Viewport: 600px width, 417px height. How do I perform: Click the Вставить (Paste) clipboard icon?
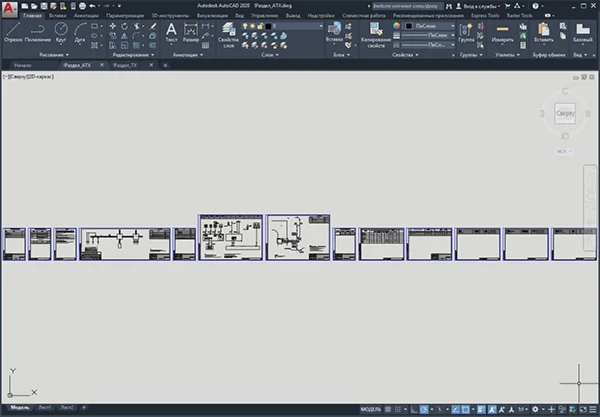pyautogui.click(x=543, y=32)
